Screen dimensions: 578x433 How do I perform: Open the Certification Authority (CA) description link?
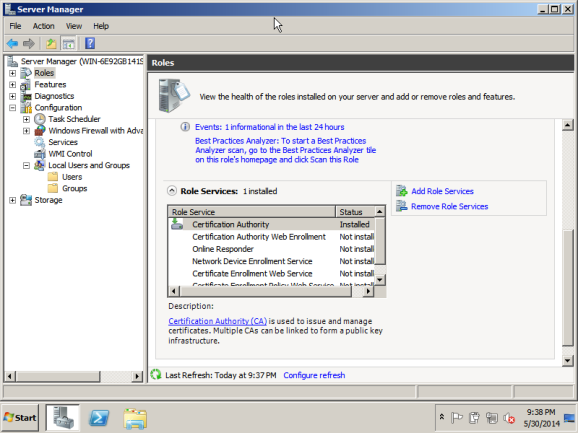(x=217, y=321)
